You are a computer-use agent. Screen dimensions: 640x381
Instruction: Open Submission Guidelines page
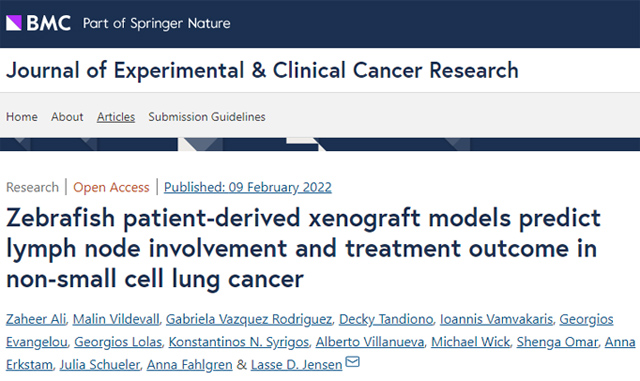pos(207,117)
